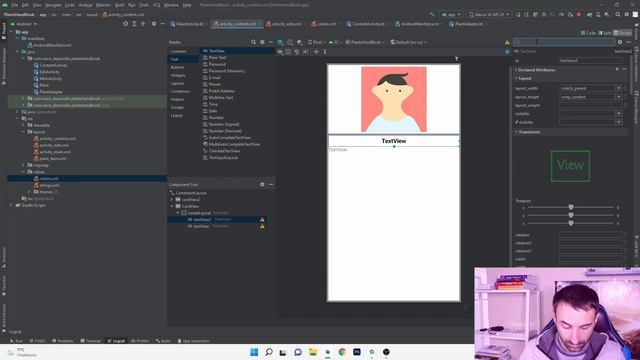Click the red Stop app button
Viewport: 640px width, 360px height.
(579, 15)
